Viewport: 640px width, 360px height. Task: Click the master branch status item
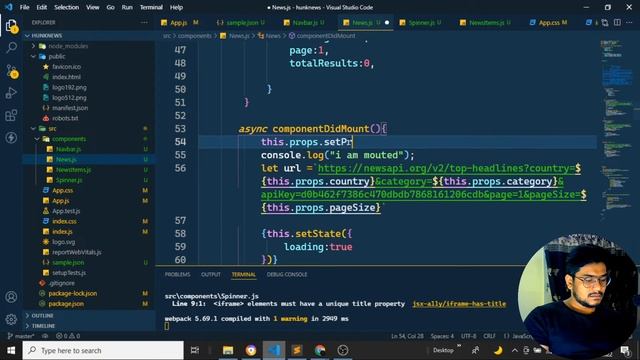21,336
